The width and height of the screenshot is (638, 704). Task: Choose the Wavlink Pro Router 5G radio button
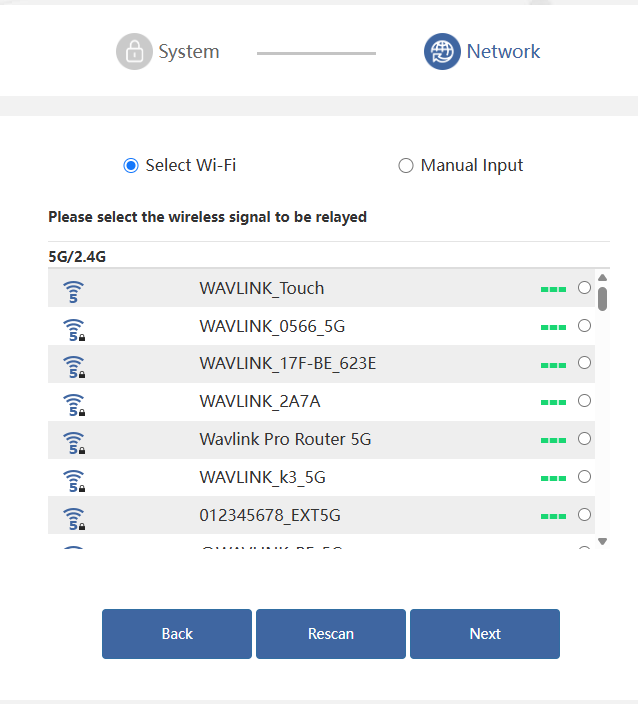[584, 439]
